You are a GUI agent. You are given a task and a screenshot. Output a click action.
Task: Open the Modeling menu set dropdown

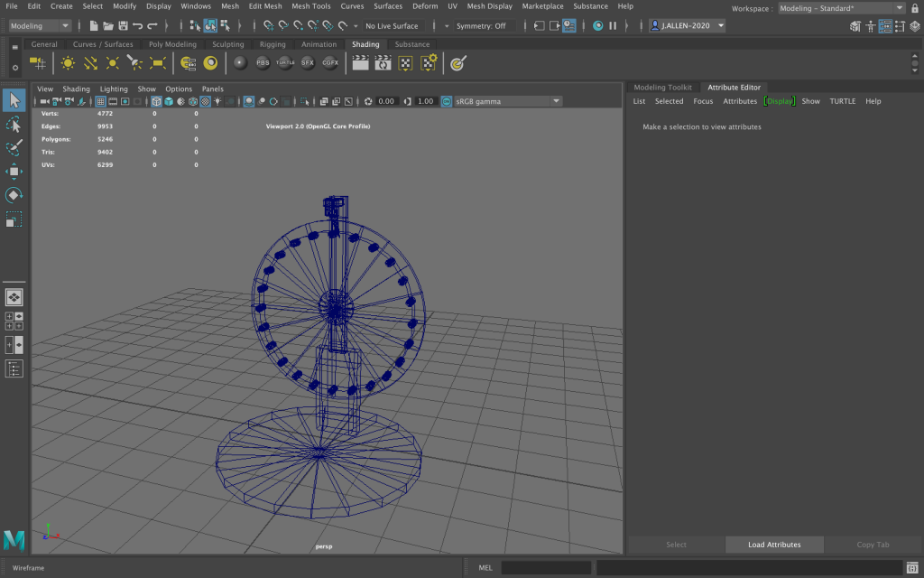coord(41,26)
